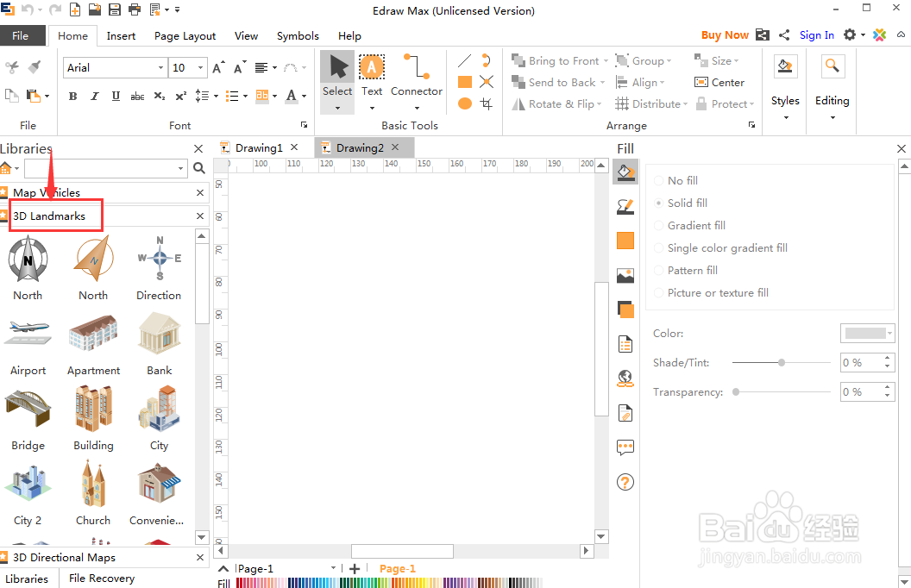Screen dimensions: 911x588
Task: Pick the line drawing tool
Action: click(x=464, y=60)
